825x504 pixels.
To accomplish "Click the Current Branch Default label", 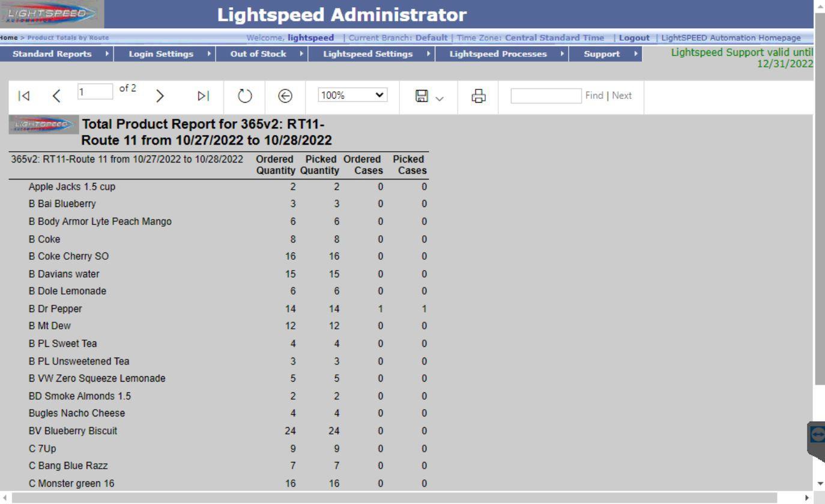I will point(398,38).
